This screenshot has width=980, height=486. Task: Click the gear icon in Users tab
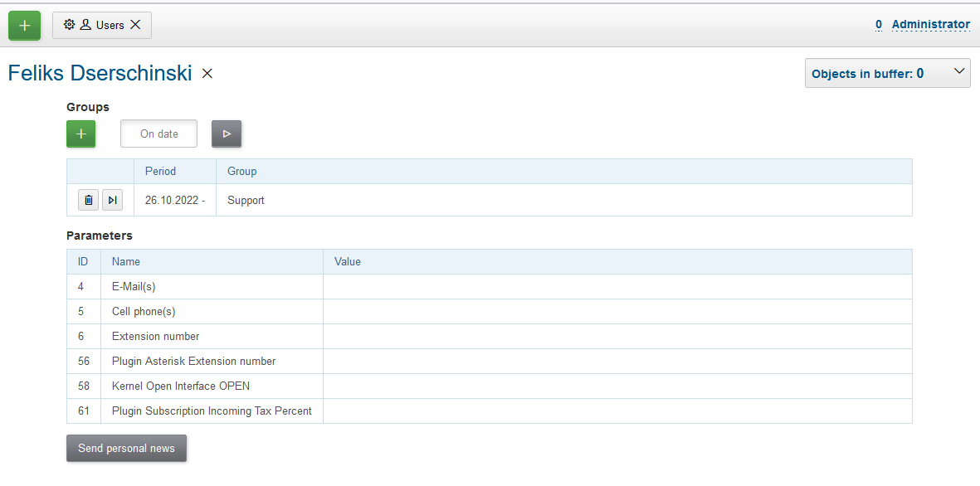tap(69, 25)
